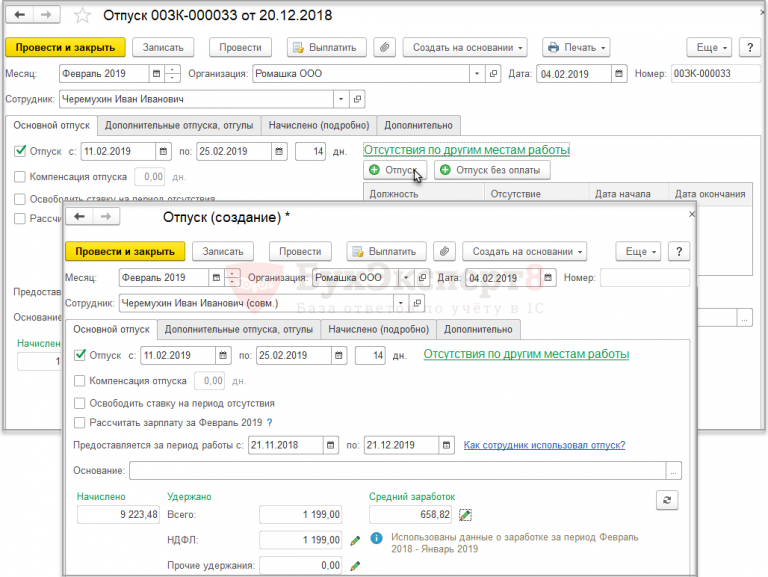Expand Создать на основании in Отпуск (создание)

[525, 252]
